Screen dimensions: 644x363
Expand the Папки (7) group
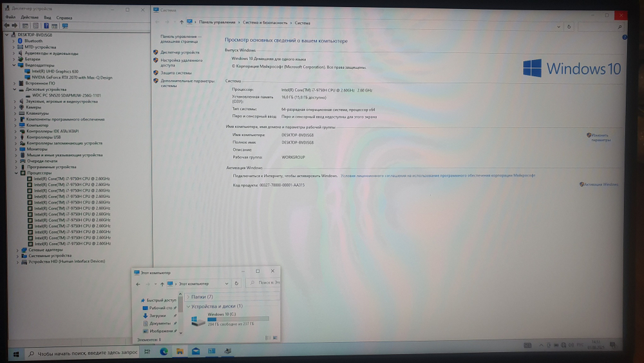click(x=189, y=297)
